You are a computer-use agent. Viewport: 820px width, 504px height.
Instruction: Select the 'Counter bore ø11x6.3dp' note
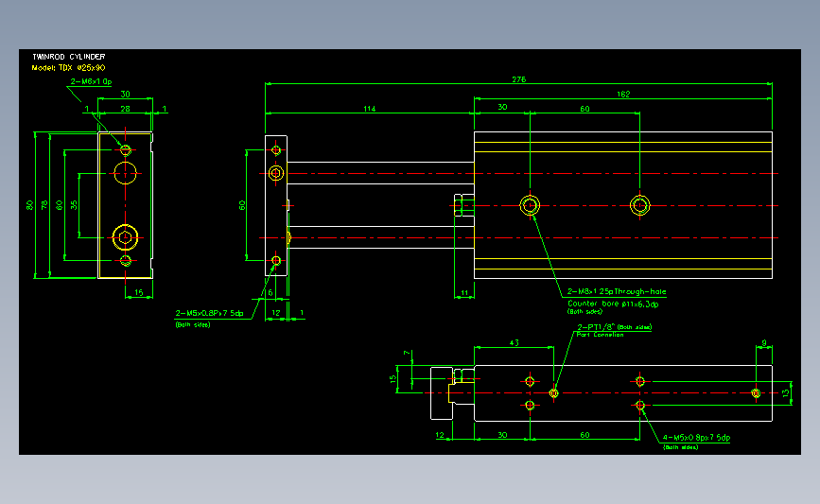pyautogui.click(x=613, y=304)
